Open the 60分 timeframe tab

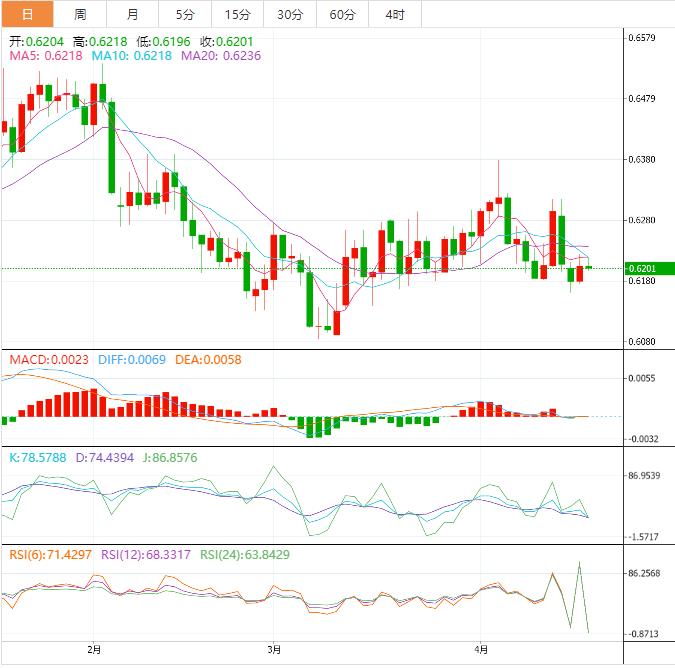coord(343,14)
